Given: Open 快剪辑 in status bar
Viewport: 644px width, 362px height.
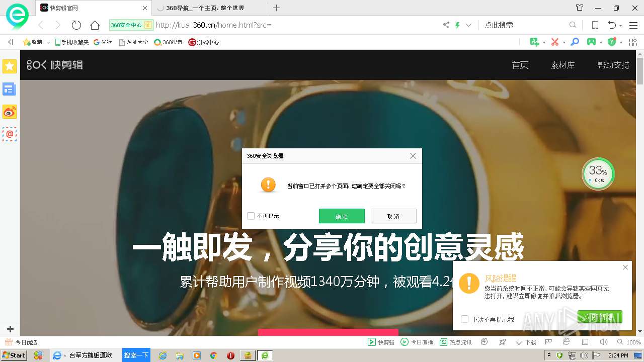Looking at the screenshot, I should click(381, 342).
